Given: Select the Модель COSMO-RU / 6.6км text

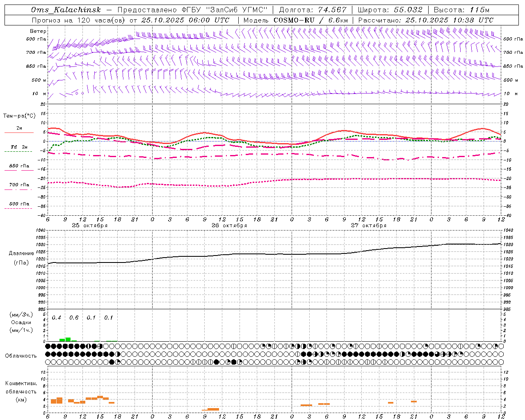Looking at the screenshot, I should (x=296, y=20).
